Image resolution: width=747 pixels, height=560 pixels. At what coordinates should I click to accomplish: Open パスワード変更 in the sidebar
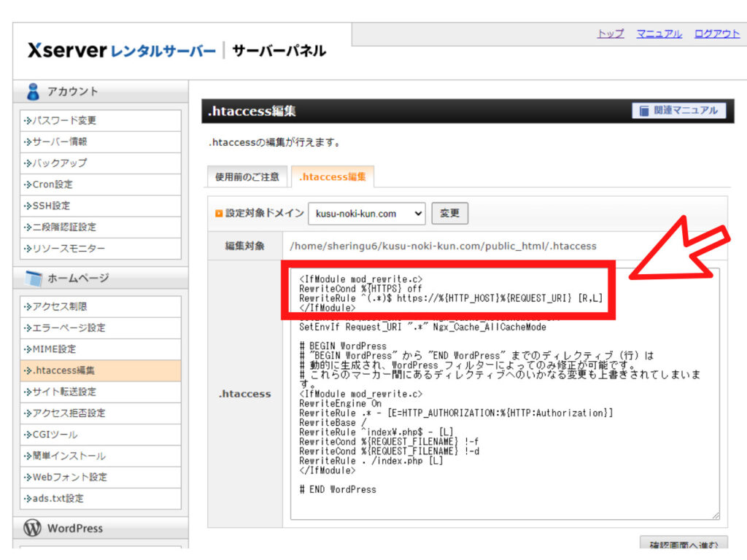coord(101,120)
